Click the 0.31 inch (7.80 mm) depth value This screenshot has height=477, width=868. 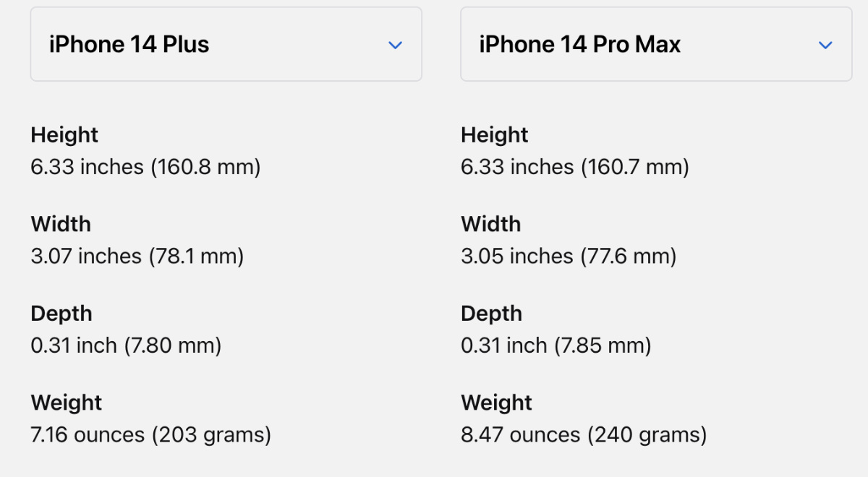tap(126, 345)
